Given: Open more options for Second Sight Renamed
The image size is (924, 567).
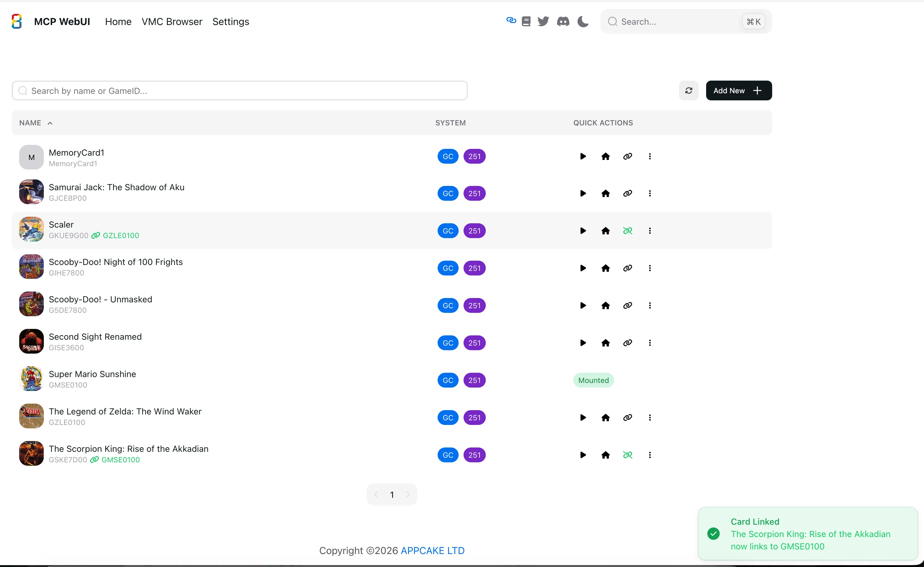Looking at the screenshot, I should pos(650,342).
